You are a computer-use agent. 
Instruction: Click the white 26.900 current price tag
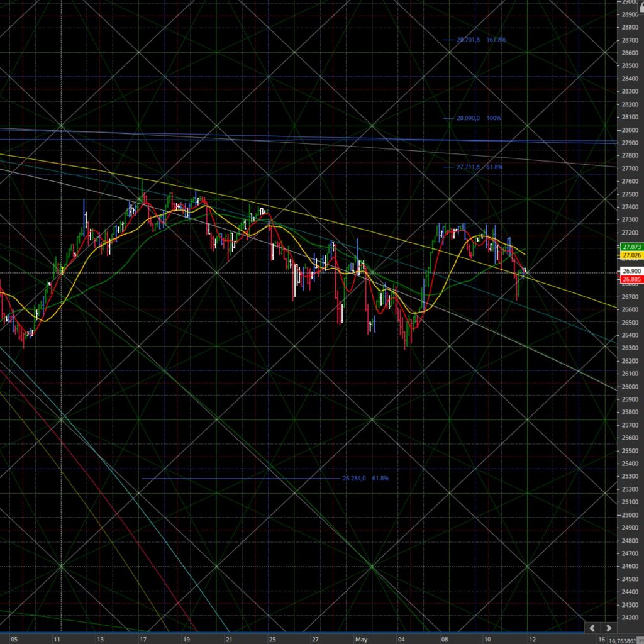[x=631, y=271]
